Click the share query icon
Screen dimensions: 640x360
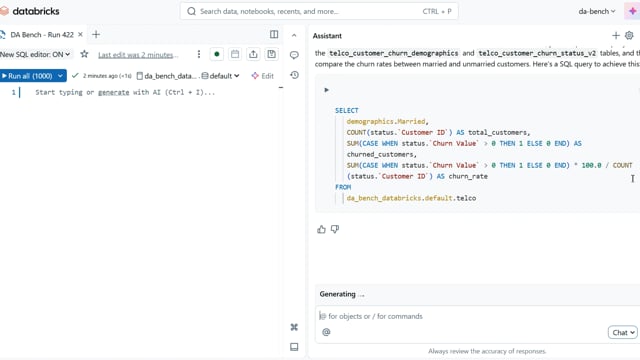pyautogui.click(x=253, y=54)
